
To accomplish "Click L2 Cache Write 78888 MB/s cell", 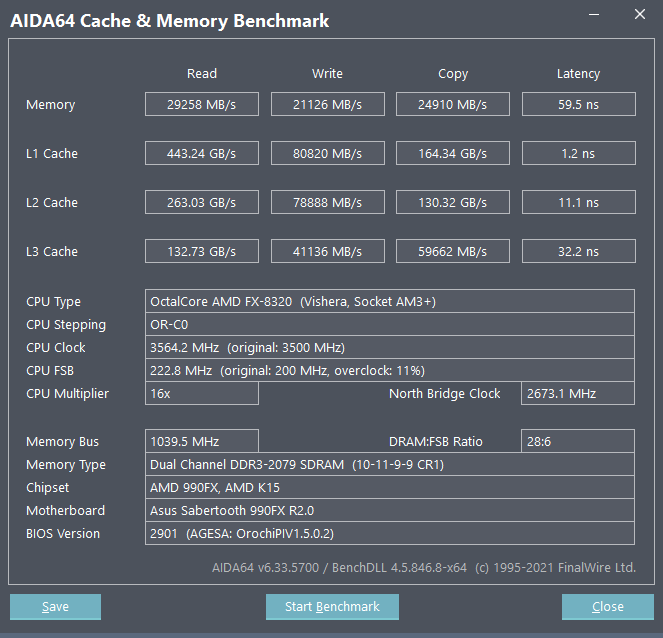I will coord(328,202).
